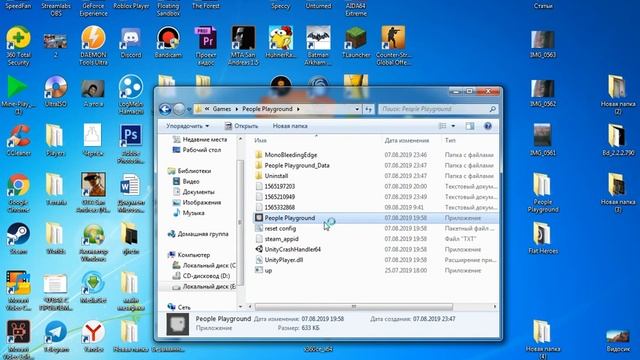Select the MonoBleedingEdge folder
The height and width of the screenshot is (360, 640).
(x=286, y=155)
